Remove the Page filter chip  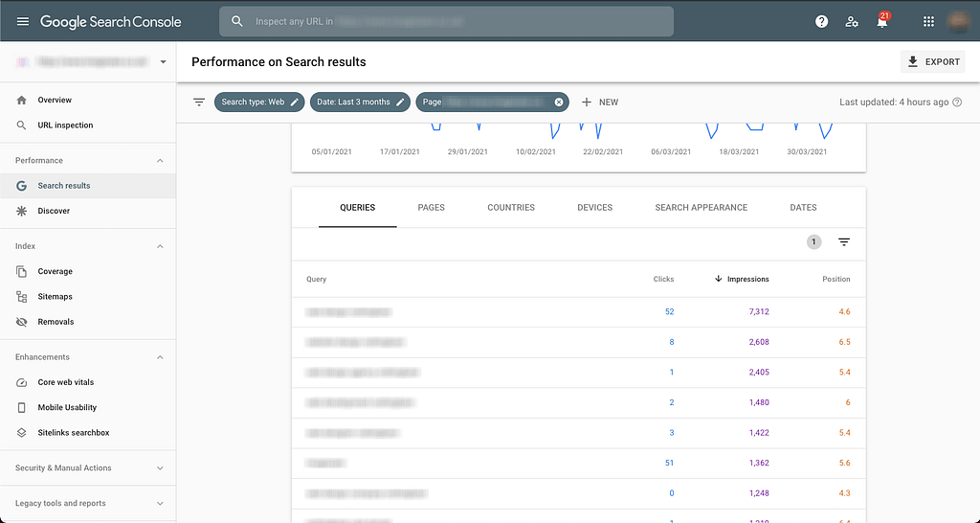[x=559, y=102]
